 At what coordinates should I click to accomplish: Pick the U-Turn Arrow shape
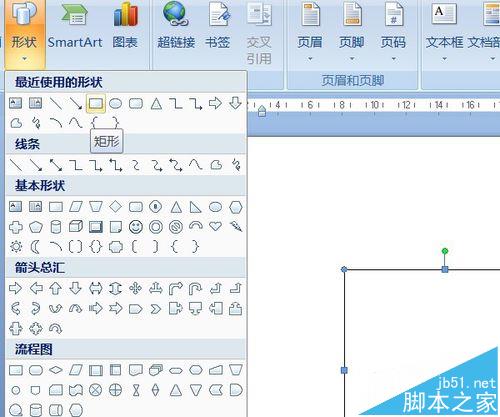[x=196, y=289]
